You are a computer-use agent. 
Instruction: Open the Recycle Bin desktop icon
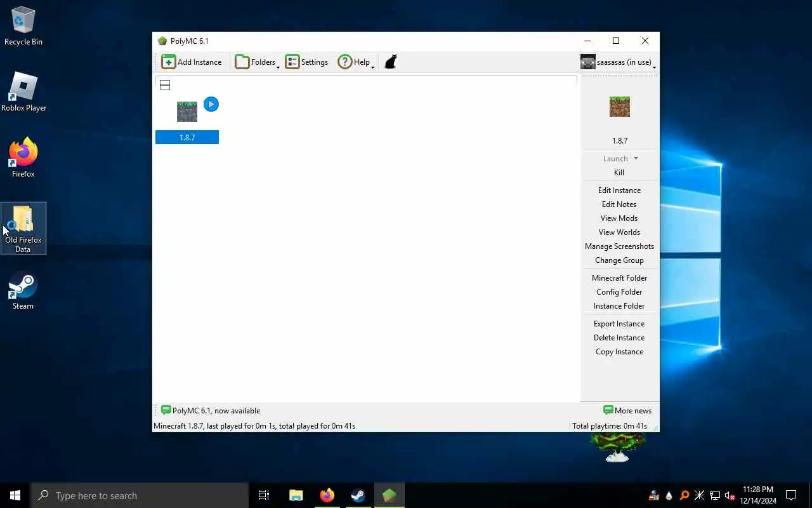23,27
